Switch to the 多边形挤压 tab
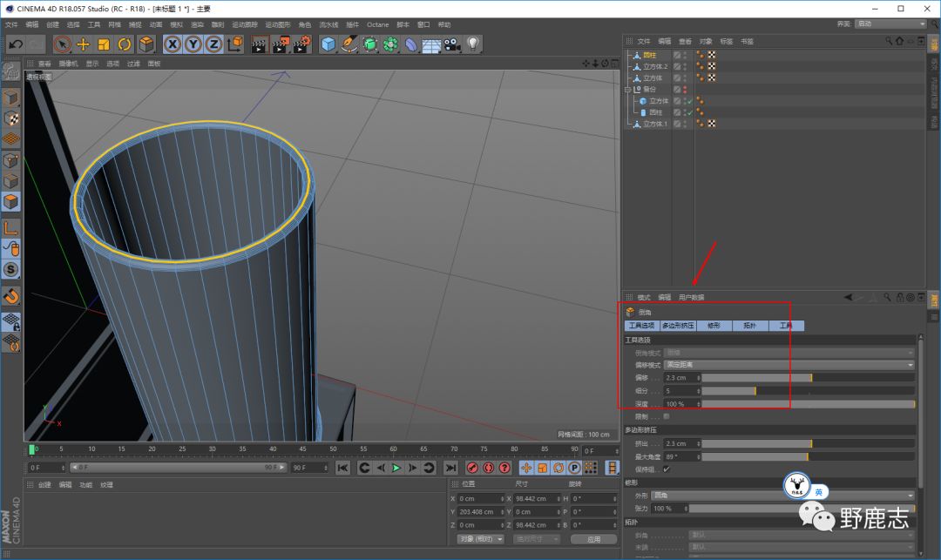Screen dimensions: 941x560 pyautogui.click(x=678, y=326)
